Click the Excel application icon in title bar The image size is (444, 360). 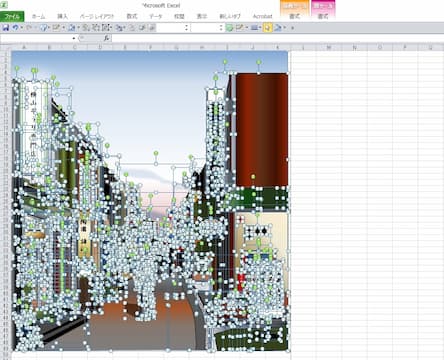pyautogui.click(x=4, y=5)
